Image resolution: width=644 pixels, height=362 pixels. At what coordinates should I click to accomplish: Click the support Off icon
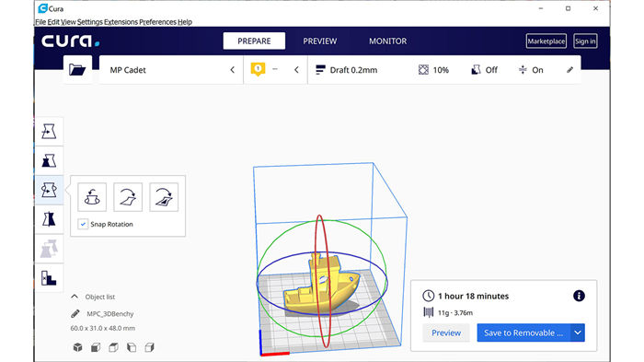476,70
